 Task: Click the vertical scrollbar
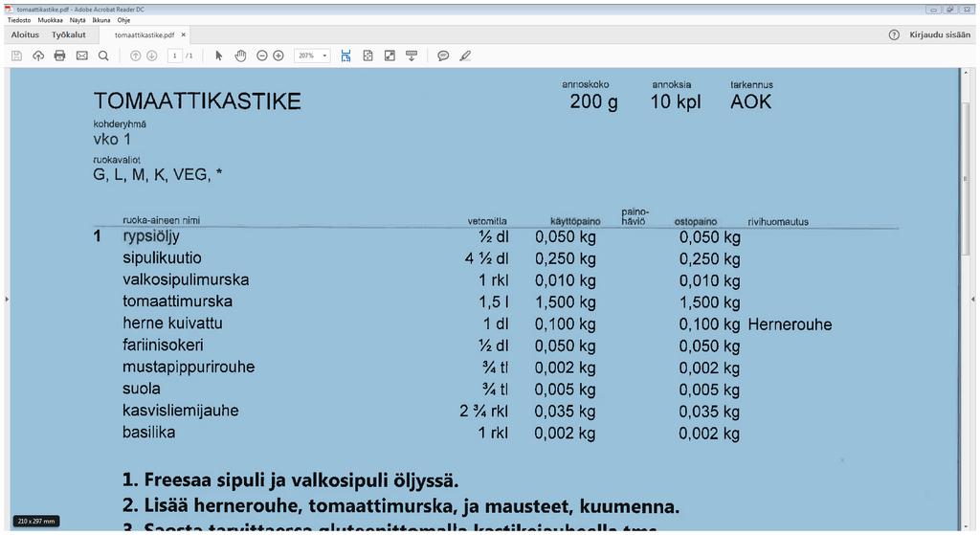(x=967, y=181)
